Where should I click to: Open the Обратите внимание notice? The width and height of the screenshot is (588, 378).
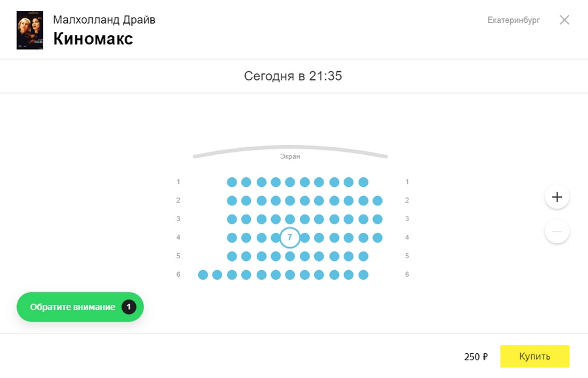(x=73, y=307)
